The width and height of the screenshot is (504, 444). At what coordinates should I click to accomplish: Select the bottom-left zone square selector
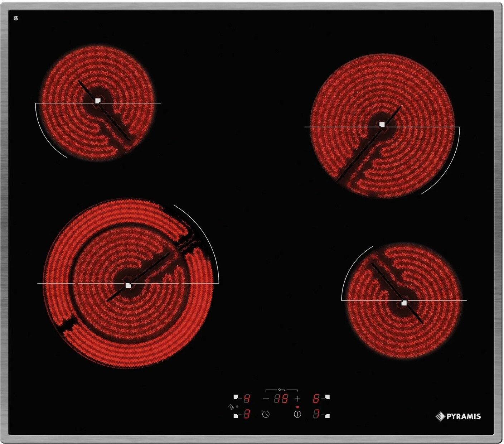(x=236, y=416)
